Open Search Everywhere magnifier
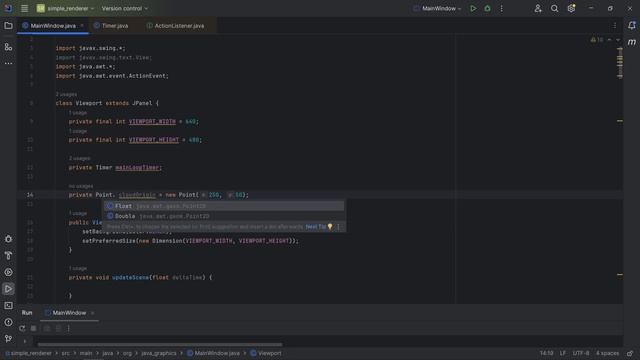 point(554,8)
